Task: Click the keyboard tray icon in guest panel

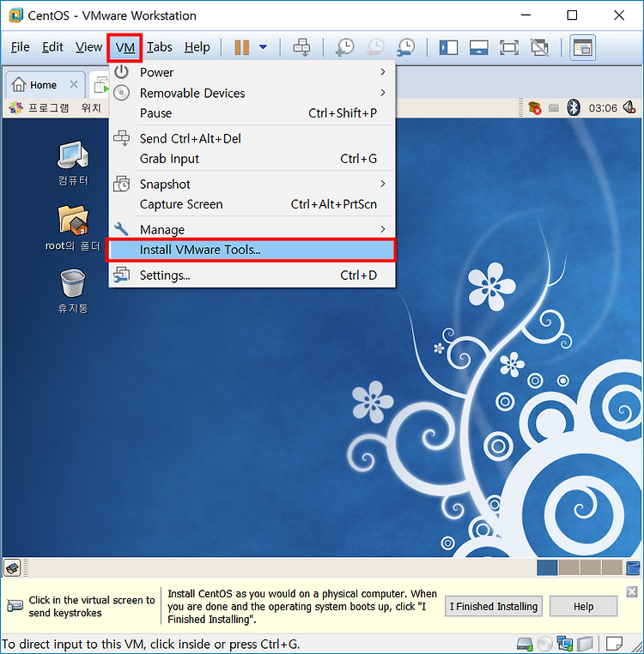Action: [554, 108]
